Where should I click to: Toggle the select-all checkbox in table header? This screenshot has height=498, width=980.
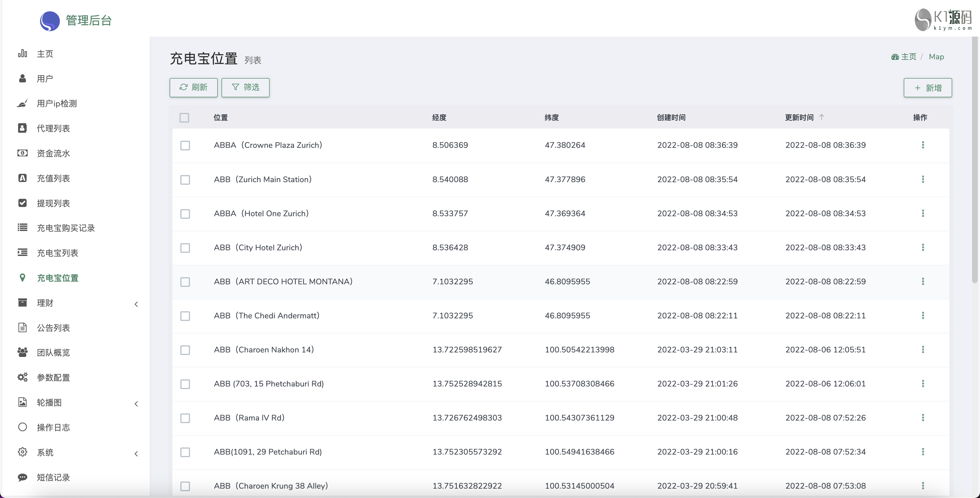[185, 118]
